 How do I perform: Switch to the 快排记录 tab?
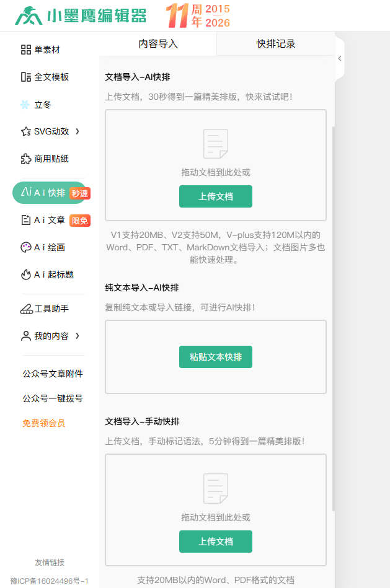(x=275, y=44)
